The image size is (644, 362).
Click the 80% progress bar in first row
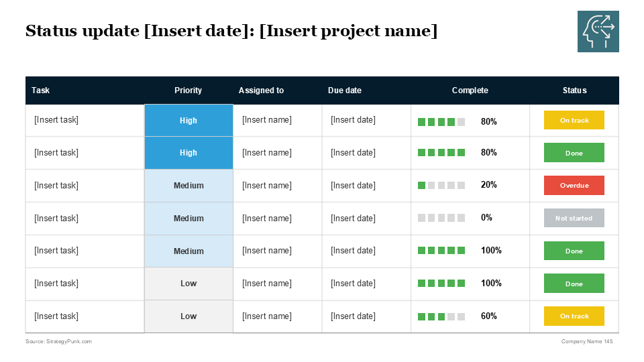pos(441,122)
